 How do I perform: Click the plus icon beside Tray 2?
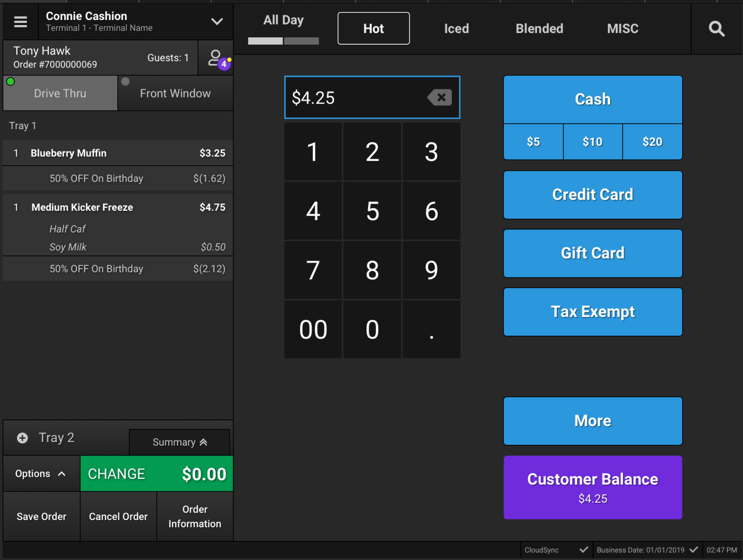pyautogui.click(x=23, y=438)
